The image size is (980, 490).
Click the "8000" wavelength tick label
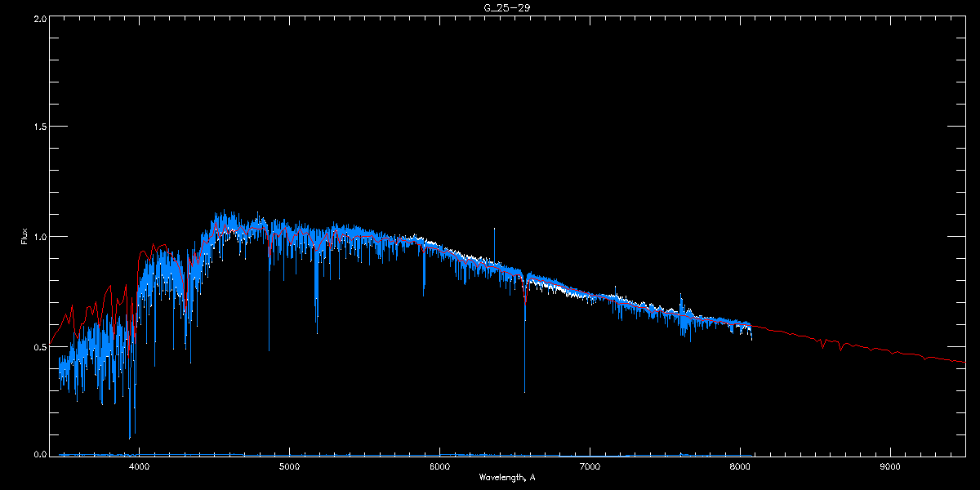(x=740, y=467)
